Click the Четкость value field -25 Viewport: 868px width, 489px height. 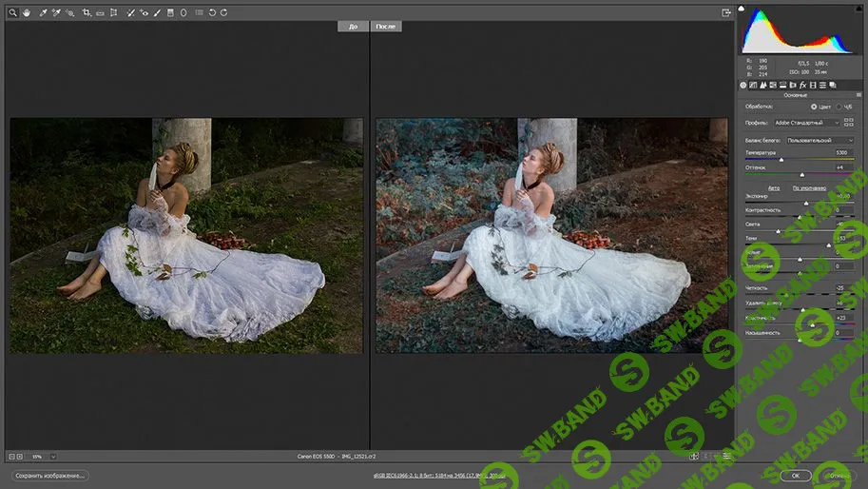pyautogui.click(x=844, y=288)
